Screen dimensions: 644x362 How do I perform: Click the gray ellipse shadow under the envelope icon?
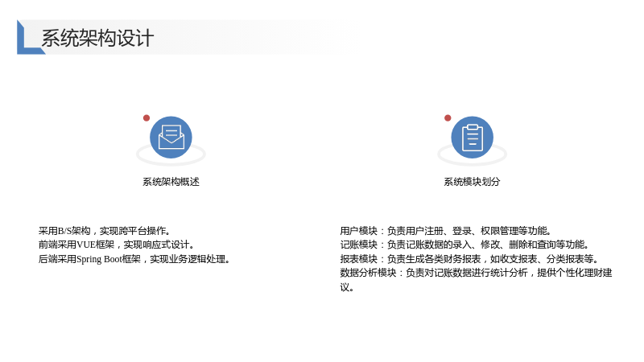pyautogui.click(x=171, y=159)
